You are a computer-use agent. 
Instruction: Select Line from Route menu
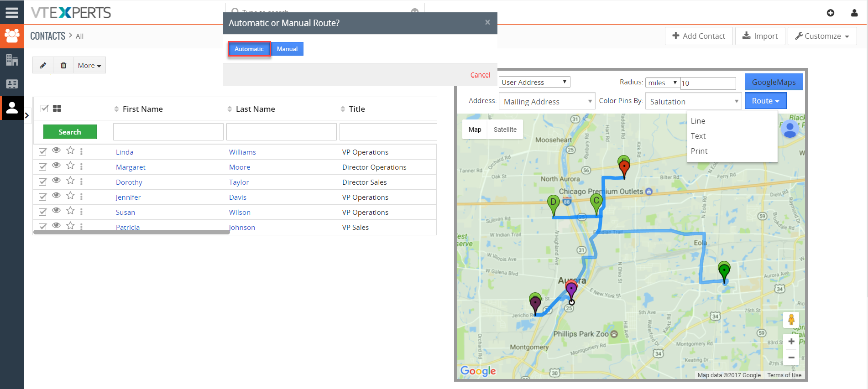tap(698, 121)
